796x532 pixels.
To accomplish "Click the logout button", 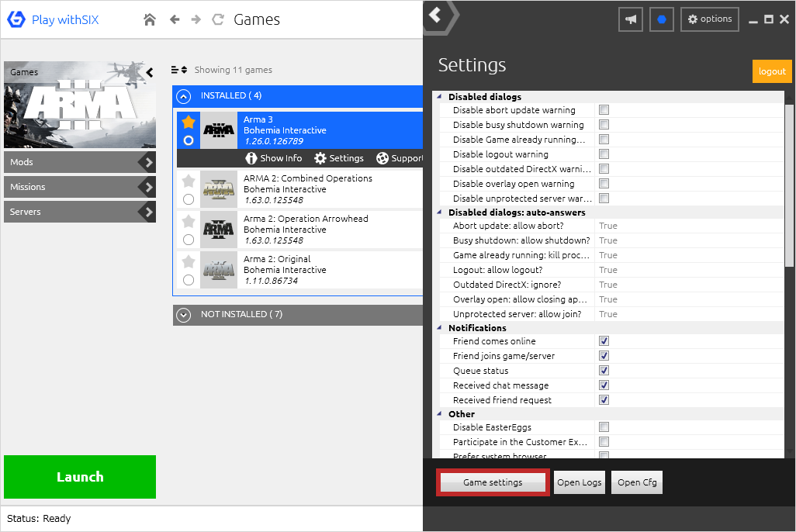I will pyautogui.click(x=772, y=71).
